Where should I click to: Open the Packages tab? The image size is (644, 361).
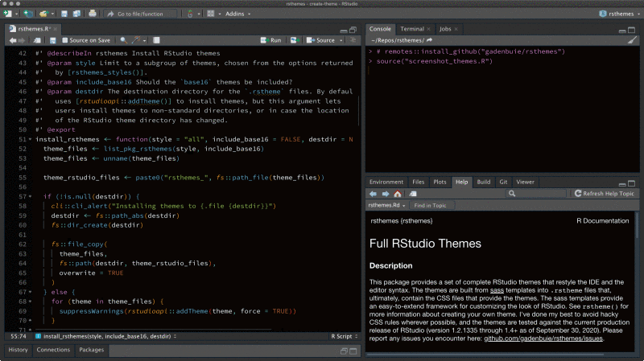[91, 350]
